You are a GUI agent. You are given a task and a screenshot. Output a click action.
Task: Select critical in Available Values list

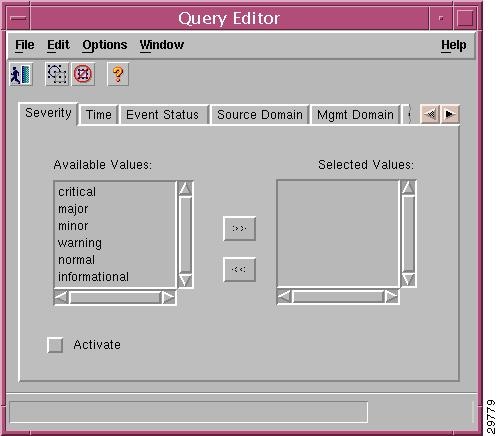point(77,192)
